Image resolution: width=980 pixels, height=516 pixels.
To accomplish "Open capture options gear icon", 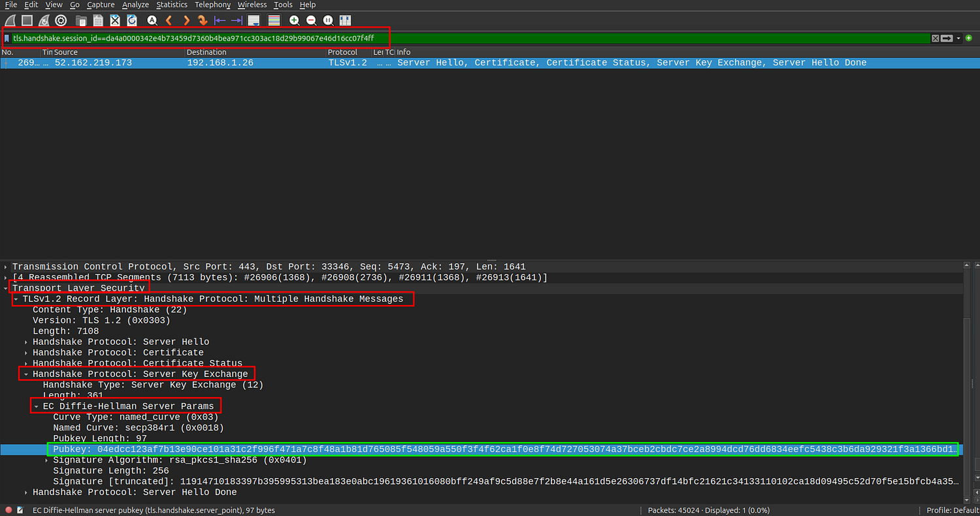I will [x=61, y=20].
